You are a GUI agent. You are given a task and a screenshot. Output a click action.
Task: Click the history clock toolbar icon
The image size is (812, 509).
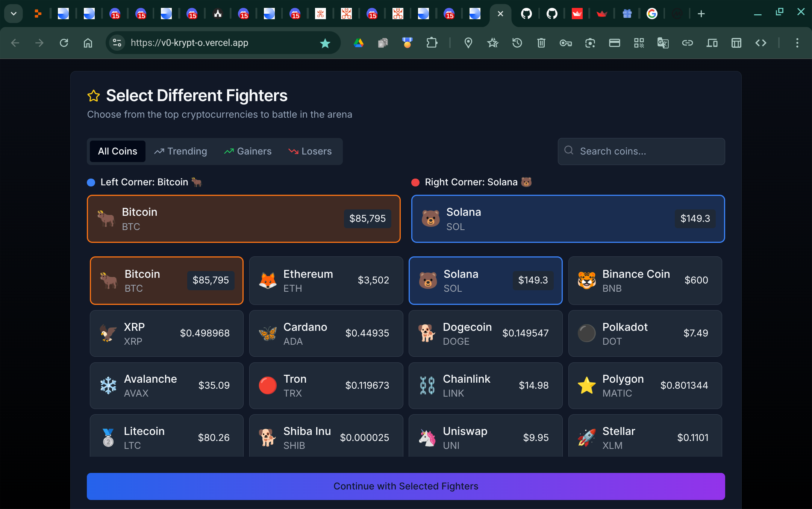[517, 43]
